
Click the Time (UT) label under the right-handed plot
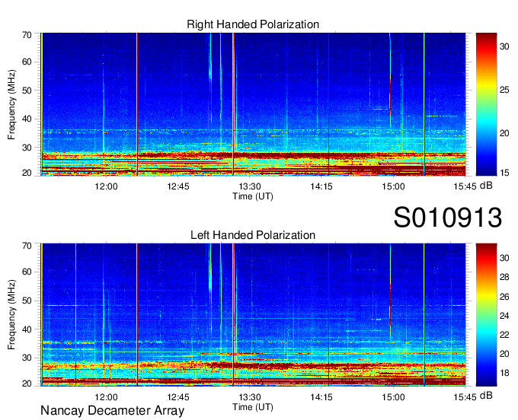point(253,196)
